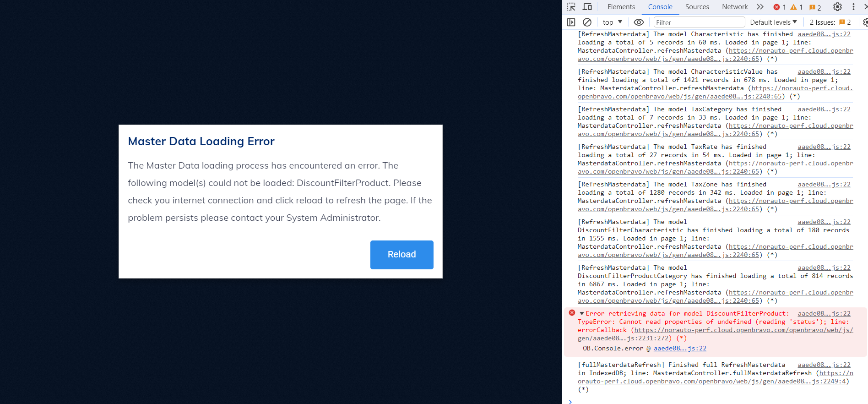Screen dimensions: 868x404
Task: Clear the console with the ban icon
Action: 587,22
